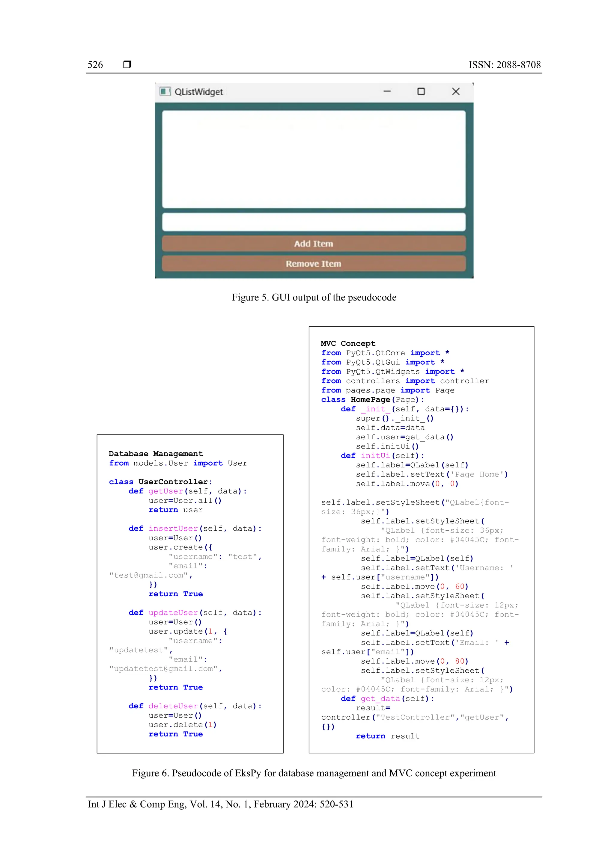
Task: Click the page number 526
Action: click(95, 65)
